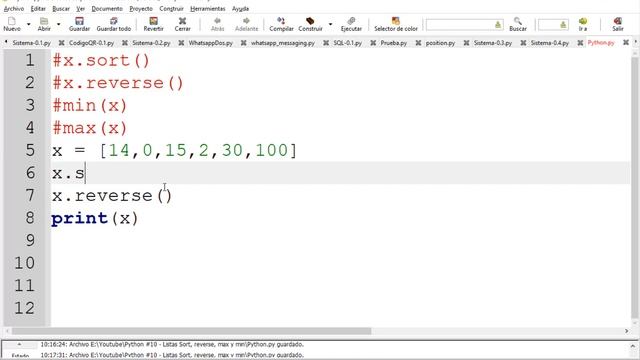Navigate back with the Atrás icon
This screenshot has width=640, height=360.
point(217,24)
